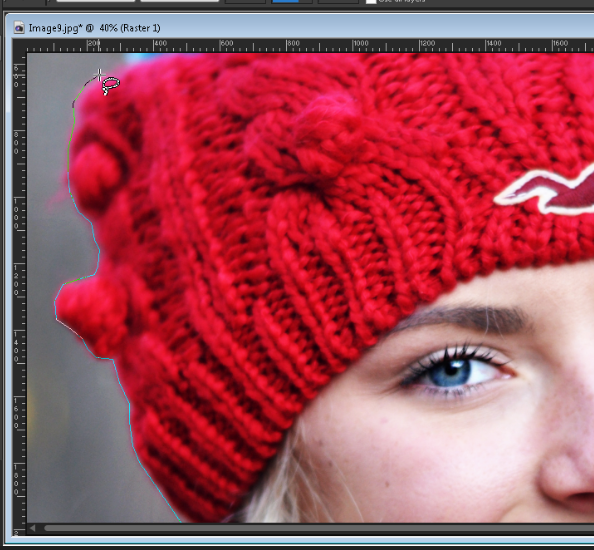Click the Image9.jpg document icon in title bar

coord(19,28)
